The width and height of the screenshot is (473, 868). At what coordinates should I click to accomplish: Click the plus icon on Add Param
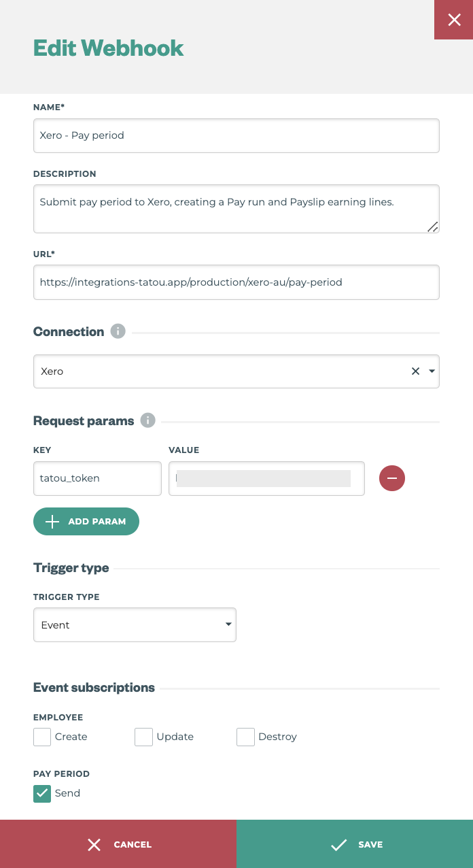pyautogui.click(x=52, y=521)
